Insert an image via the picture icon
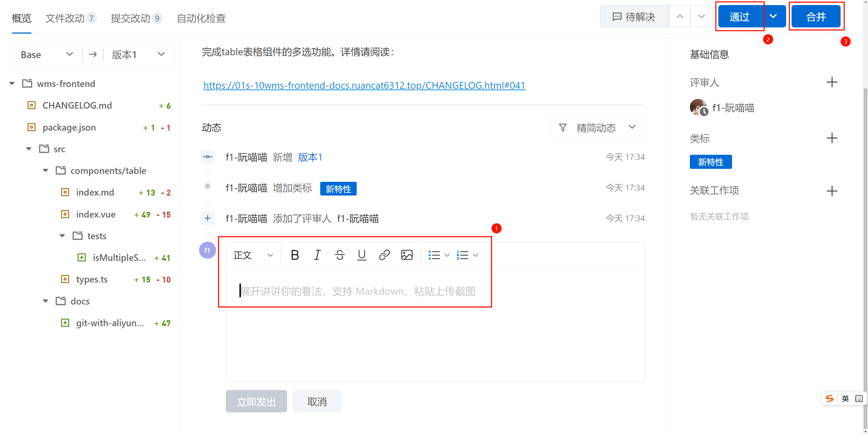 point(407,255)
